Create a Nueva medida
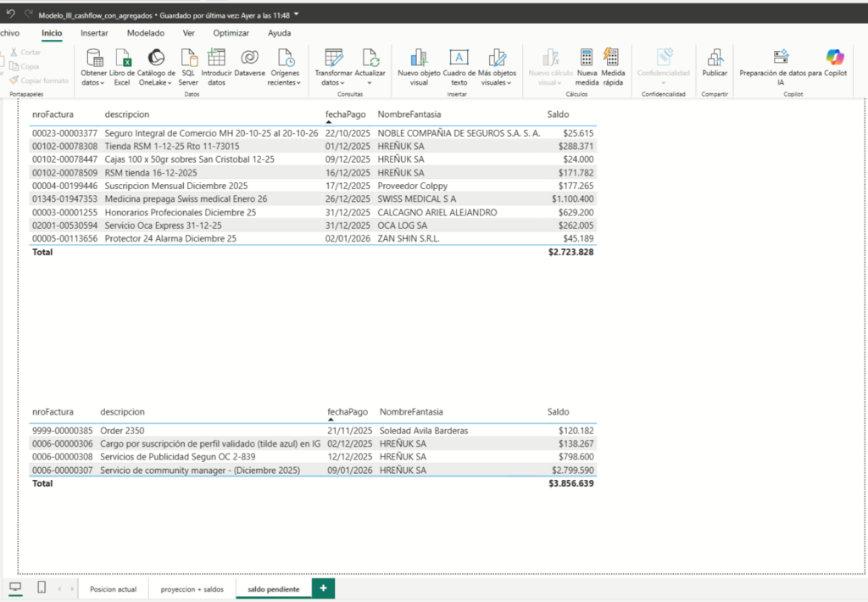This screenshot has width=868, height=602. (587, 59)
